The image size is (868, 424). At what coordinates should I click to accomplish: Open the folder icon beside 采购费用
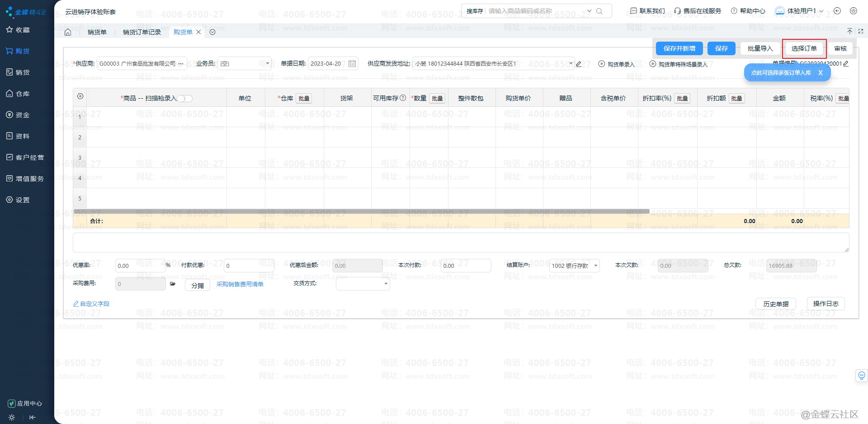[172, 284]
